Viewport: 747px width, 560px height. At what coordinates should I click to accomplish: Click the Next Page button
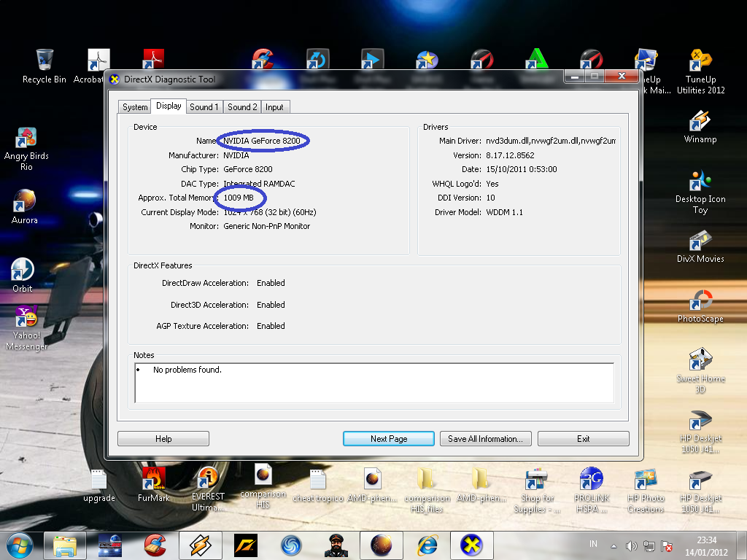389,438
